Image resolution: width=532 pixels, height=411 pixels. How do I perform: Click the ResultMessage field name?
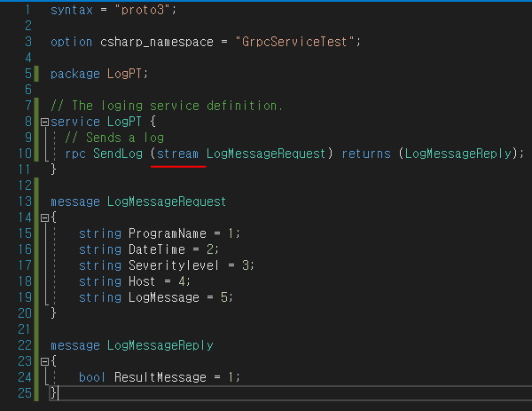tap(160, 377)
